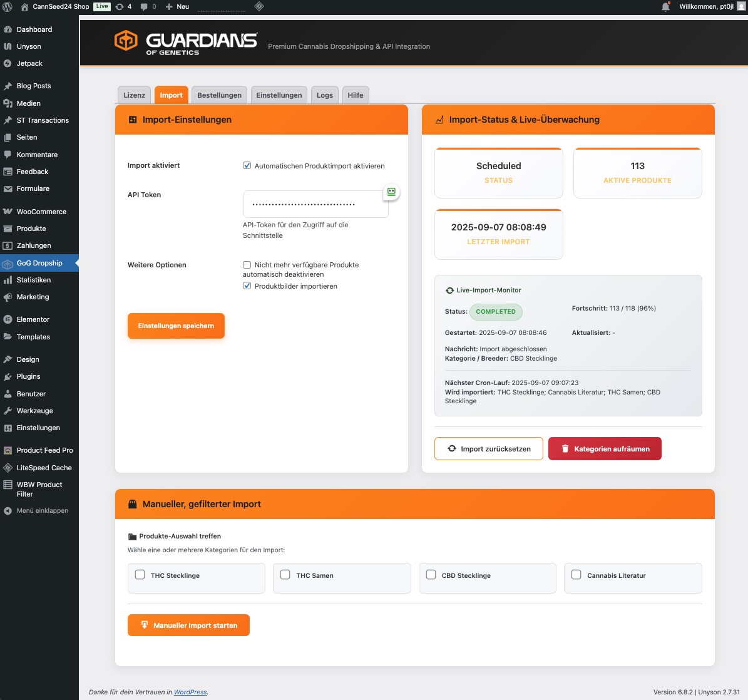Open the Elementor sidebar icon
This screenshot has width=748, height=700.
coord(8,319)
